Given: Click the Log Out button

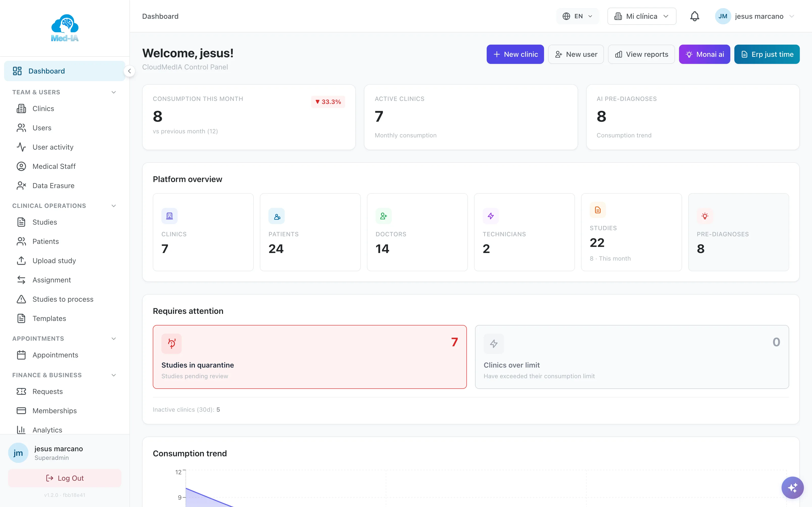Looking at the screenshot, I should [x=65, y=478].
